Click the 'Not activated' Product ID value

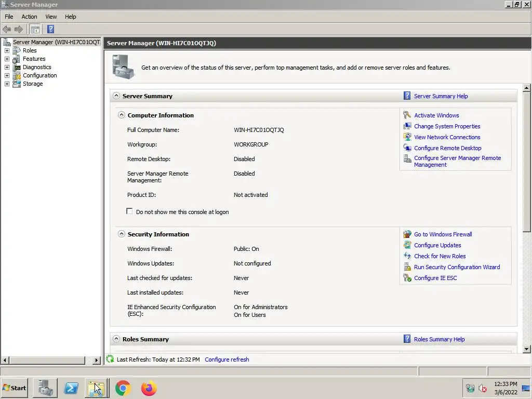[x=250, y=195]
